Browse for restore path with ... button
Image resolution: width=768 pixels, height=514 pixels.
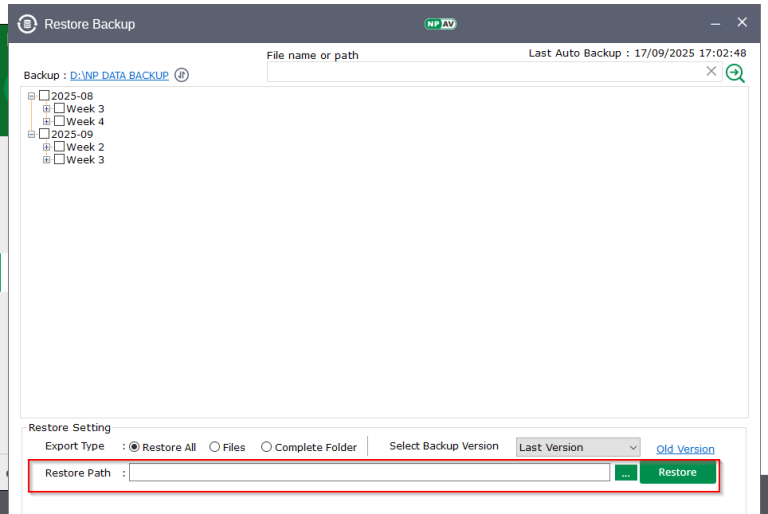[x=625, y=473]
